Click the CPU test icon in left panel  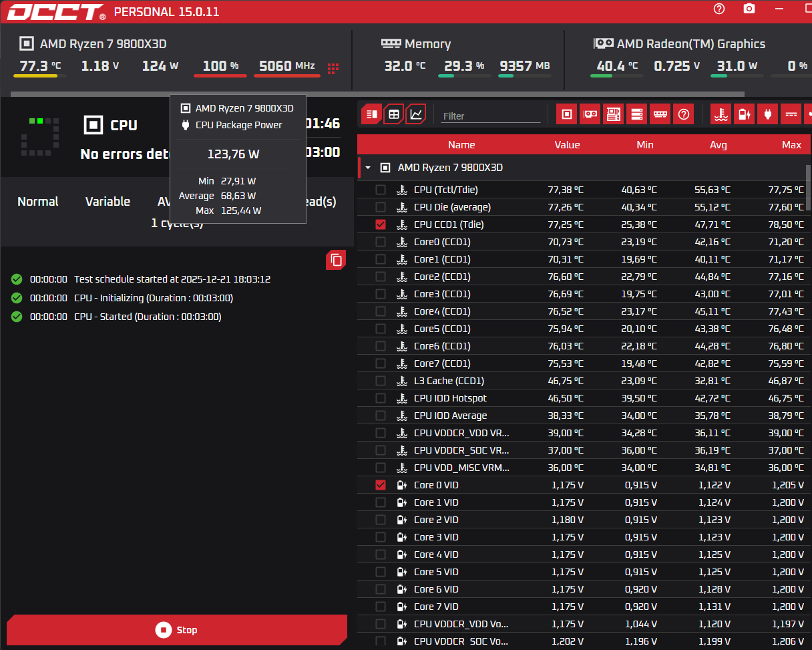[x=93, y=124]
